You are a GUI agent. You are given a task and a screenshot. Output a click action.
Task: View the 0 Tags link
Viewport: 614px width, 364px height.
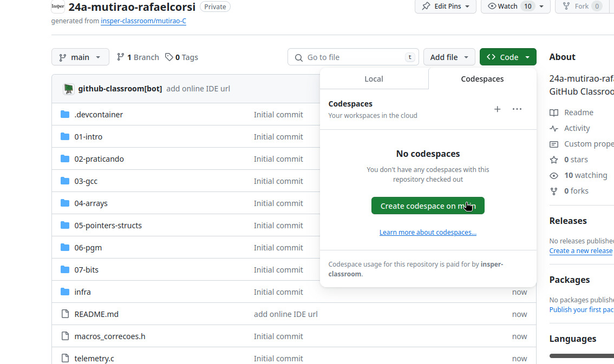[182, 57]
